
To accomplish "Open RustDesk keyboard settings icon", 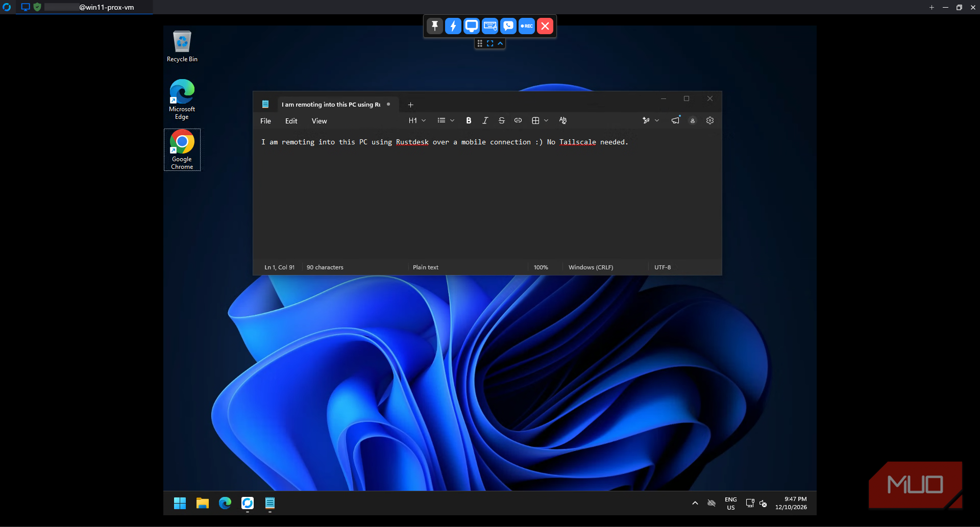I will click(490, 26).
